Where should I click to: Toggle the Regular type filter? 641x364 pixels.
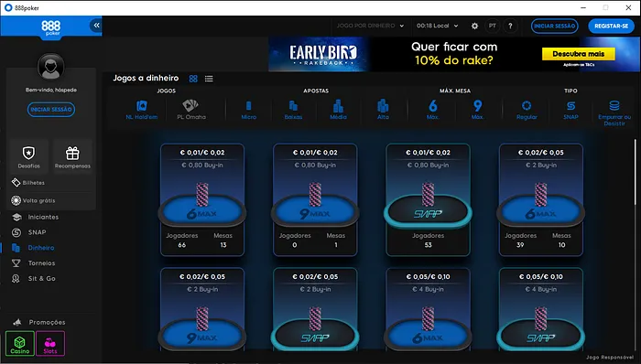coord(527,110)
